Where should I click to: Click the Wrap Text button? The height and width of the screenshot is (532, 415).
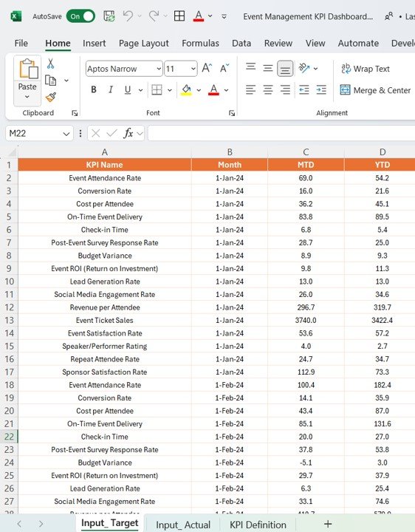(366, 69)
